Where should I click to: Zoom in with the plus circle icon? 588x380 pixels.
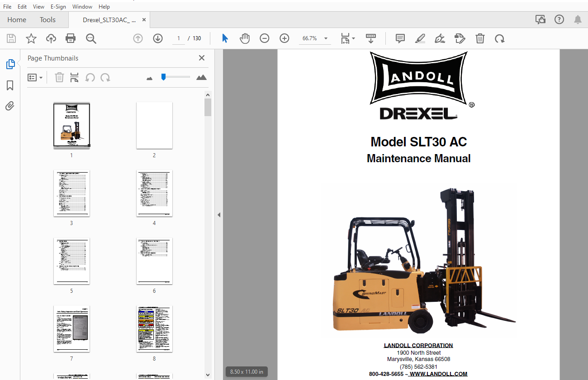coord(285,38)
